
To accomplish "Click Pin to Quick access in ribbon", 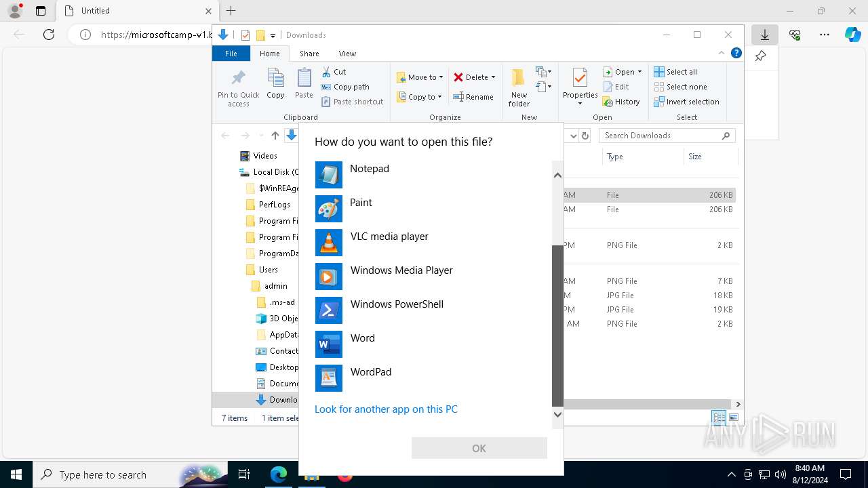I will coord(239,87).
